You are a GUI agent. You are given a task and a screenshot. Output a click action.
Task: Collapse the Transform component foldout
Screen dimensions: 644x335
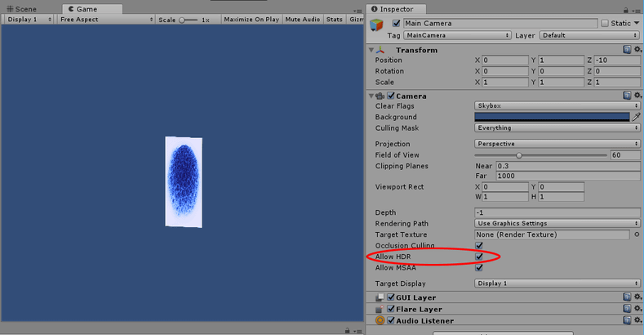[371, 50]
